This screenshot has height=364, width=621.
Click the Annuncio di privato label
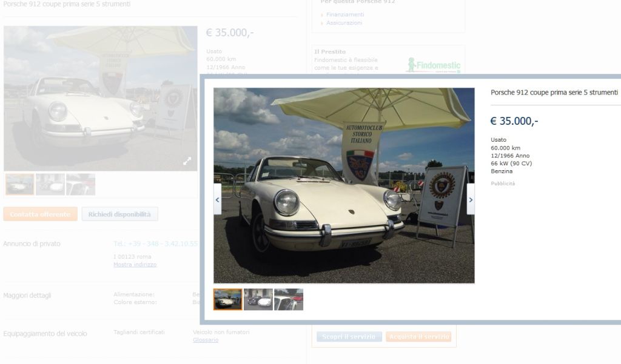[x=32, y=243]
